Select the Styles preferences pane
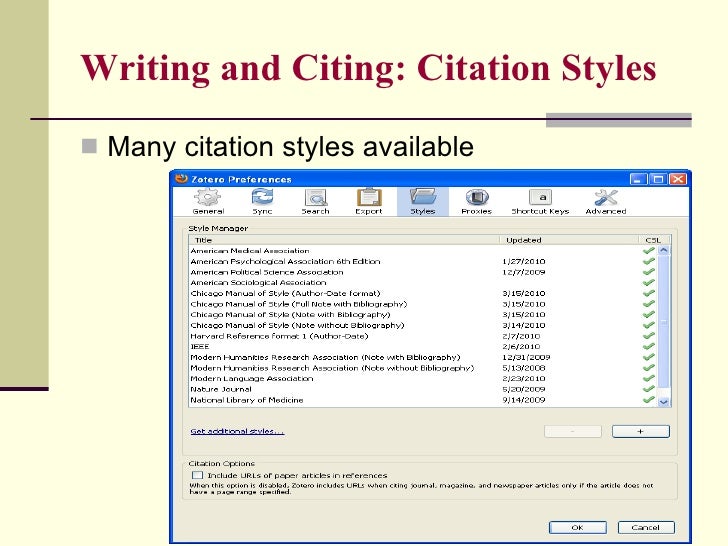Image resolution: width=728 pixels, height=546 pixels. 422,201
